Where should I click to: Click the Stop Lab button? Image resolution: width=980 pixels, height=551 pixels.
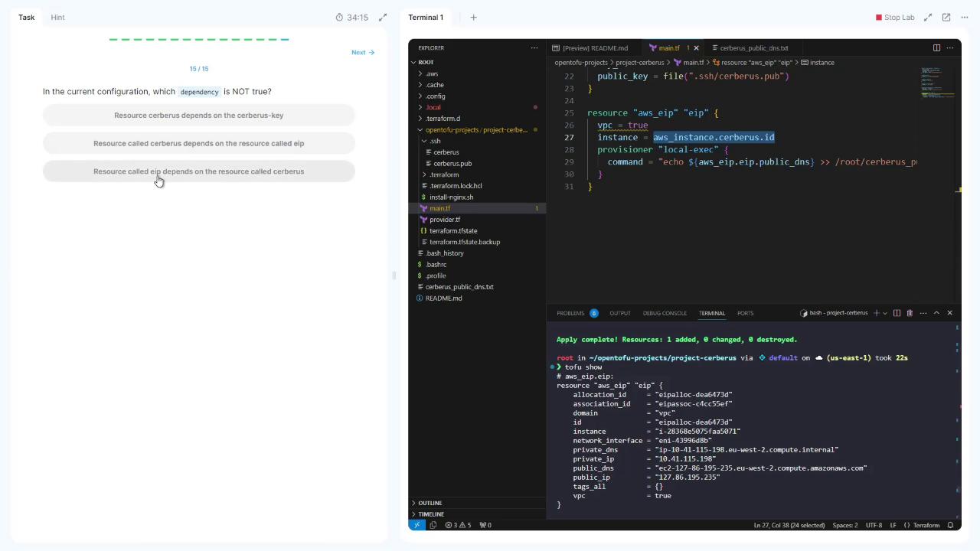895,17
